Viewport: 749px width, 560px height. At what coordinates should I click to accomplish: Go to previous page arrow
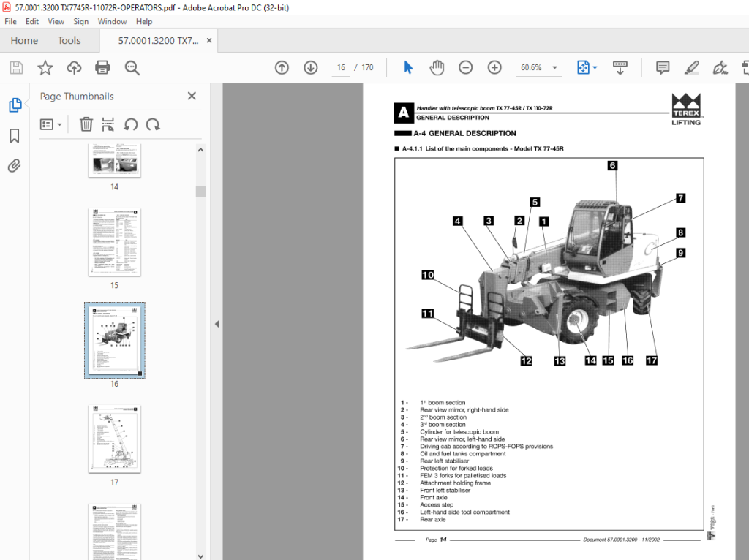[x=282, y=68]
